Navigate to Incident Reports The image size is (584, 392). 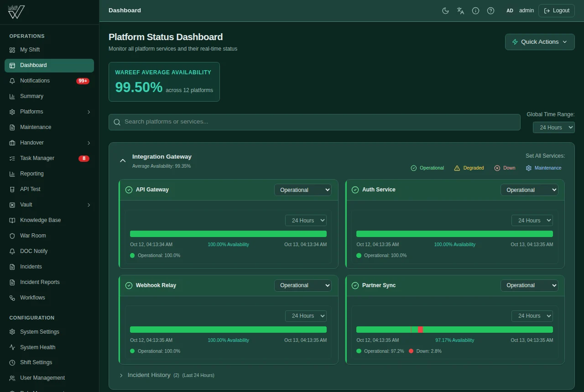(49, 282)
